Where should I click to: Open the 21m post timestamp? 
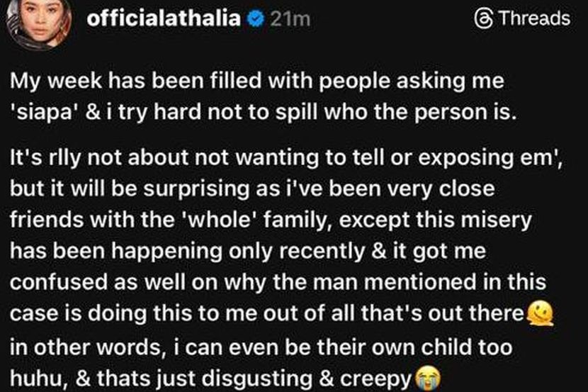click(289, 20)
